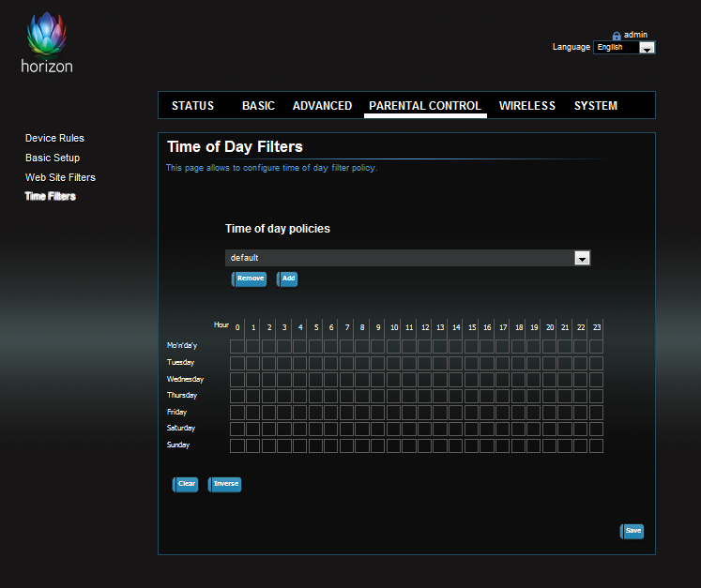This screenshot has width=701, height=588.
Task: Click the admin username label
Action: pyautogui.click(x=635, y=35)
